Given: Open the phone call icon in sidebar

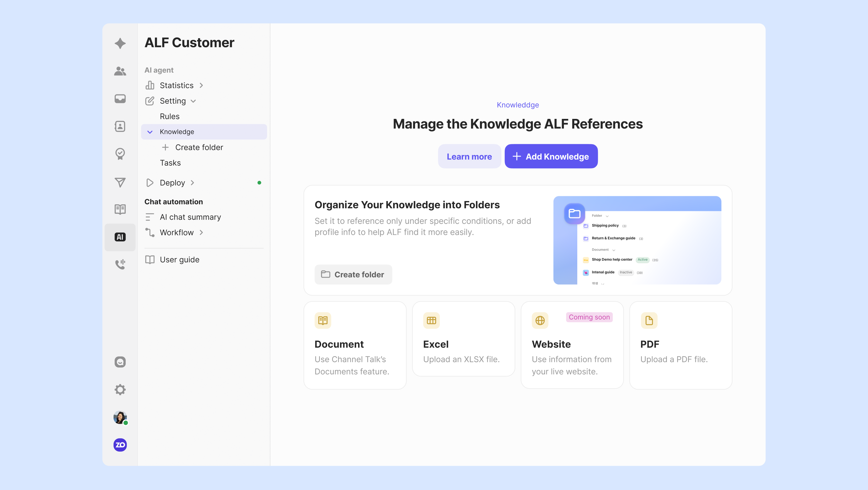Looking at the screenshot, I should pyautogui.click(x=120, y=264).
